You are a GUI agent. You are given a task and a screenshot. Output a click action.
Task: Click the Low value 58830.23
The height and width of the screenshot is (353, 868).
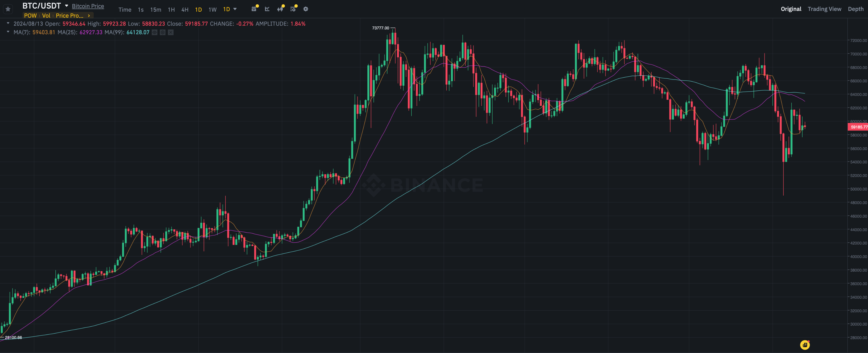click(153, 24)
